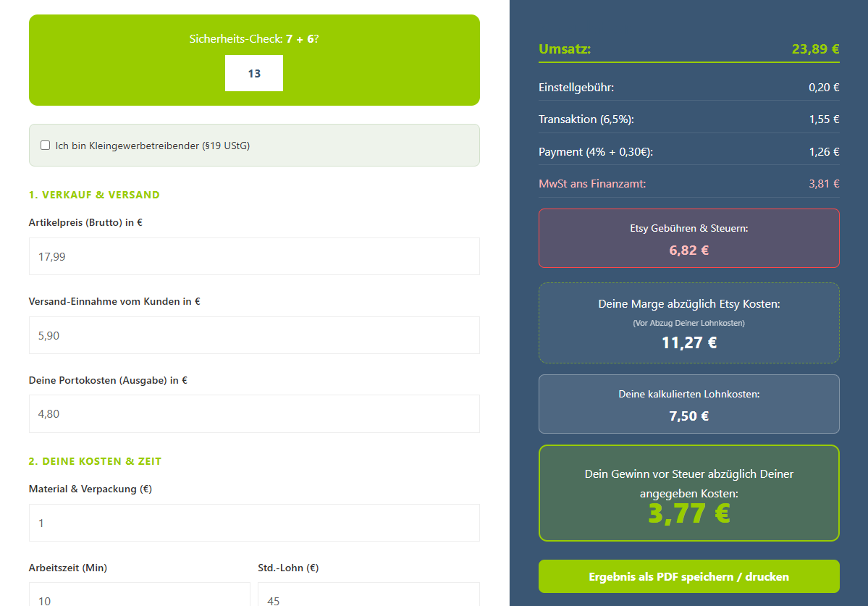Click the Marge abzüglich Etsy Kosten box
This screenshot has height=606, width=868.
(688, 323)
